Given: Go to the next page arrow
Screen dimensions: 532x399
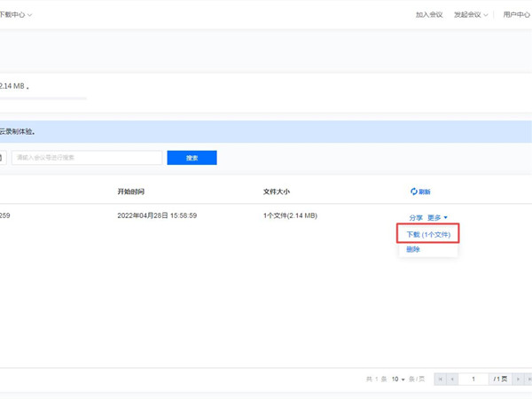Looking at the screenshot, I should pyautogui.click(x=518, y=379).
